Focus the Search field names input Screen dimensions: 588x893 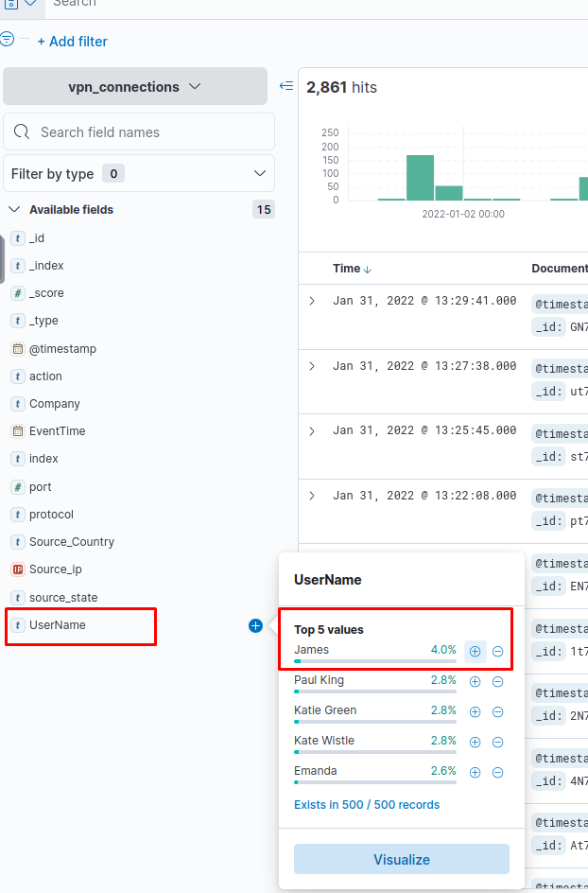pos(139,132)
